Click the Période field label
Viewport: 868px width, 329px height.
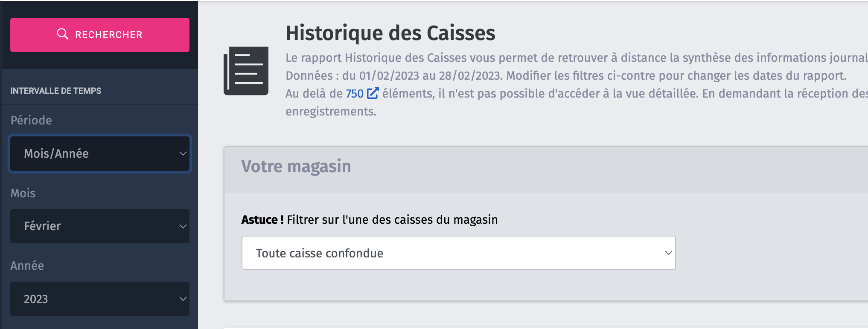point(31,120)
